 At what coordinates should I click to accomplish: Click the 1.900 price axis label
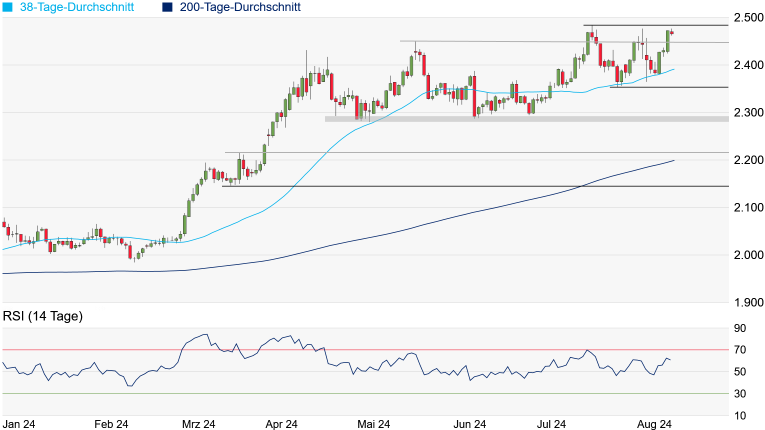click(747, 302)
